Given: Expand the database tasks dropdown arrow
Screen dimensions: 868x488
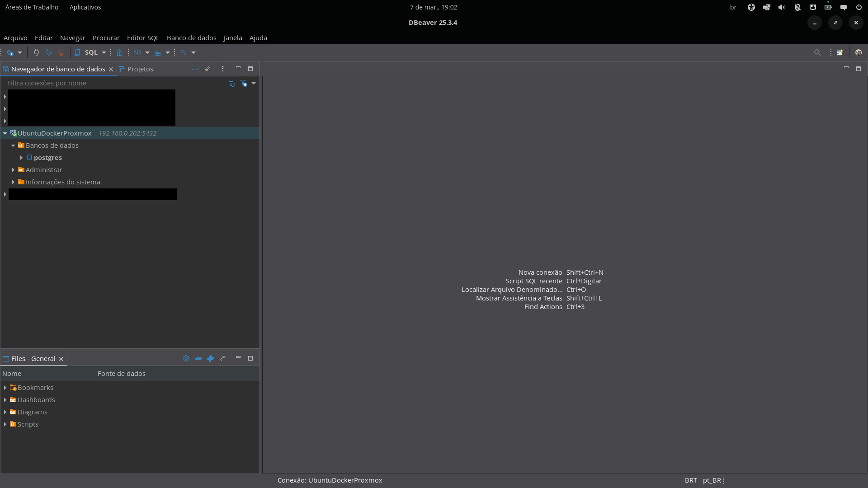Looking at the screenshot, I should click(168, 52).
